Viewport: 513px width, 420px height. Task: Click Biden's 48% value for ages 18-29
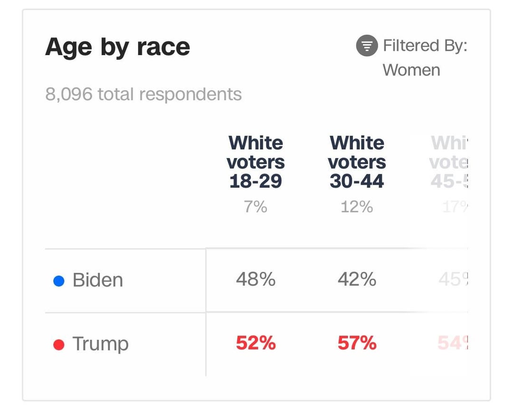coord(256,279)
